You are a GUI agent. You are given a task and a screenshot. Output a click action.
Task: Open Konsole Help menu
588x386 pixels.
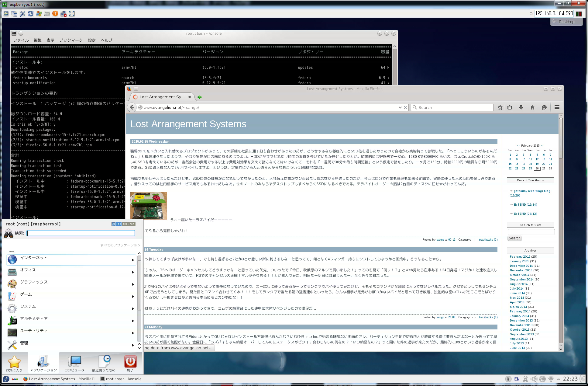click(x=106, y=40)
